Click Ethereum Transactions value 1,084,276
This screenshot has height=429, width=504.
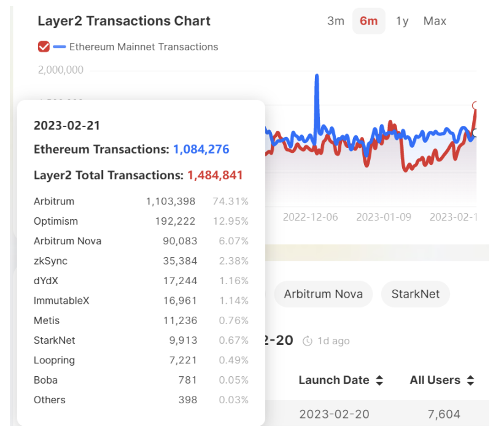click(x=201, y=149)
